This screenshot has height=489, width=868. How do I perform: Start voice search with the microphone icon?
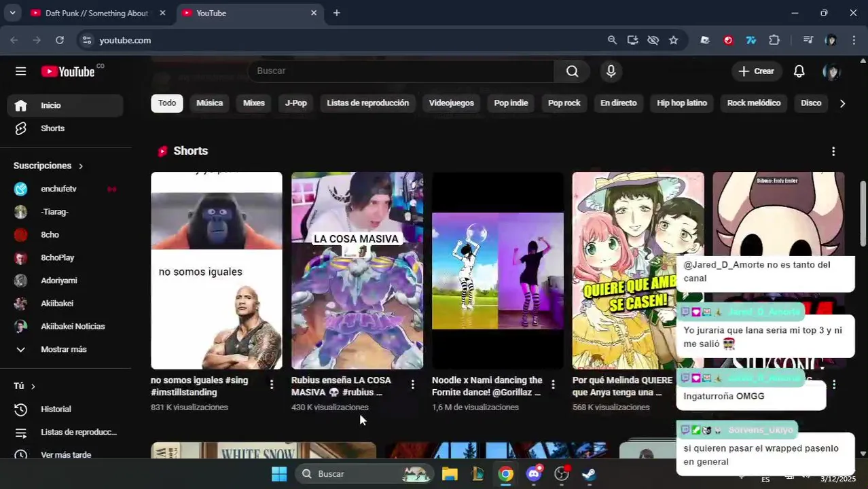[x=611, y=71]
